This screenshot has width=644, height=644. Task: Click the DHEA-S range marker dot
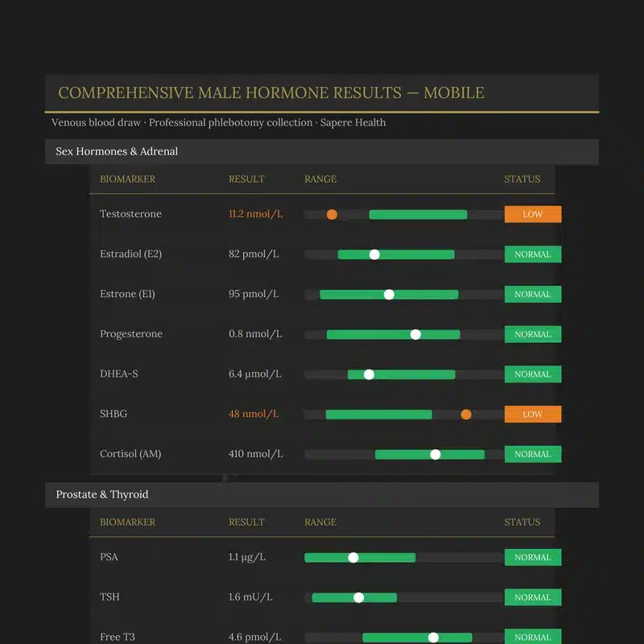click(369, 374)
